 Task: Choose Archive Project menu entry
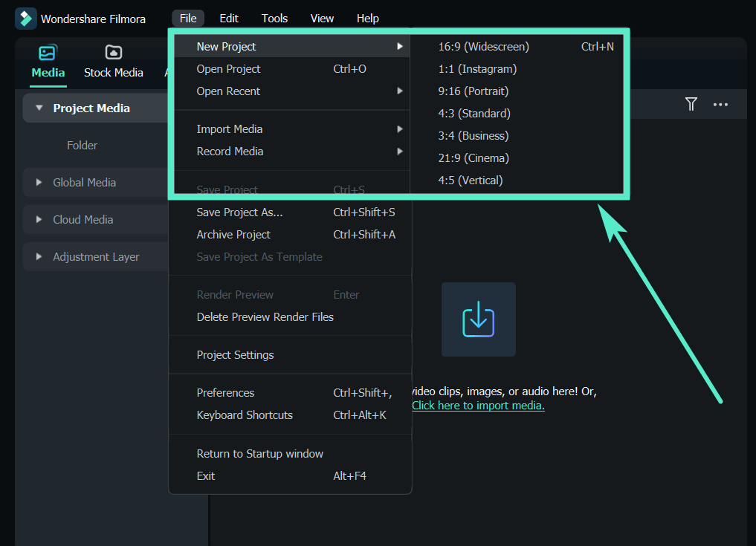[290, 234]
